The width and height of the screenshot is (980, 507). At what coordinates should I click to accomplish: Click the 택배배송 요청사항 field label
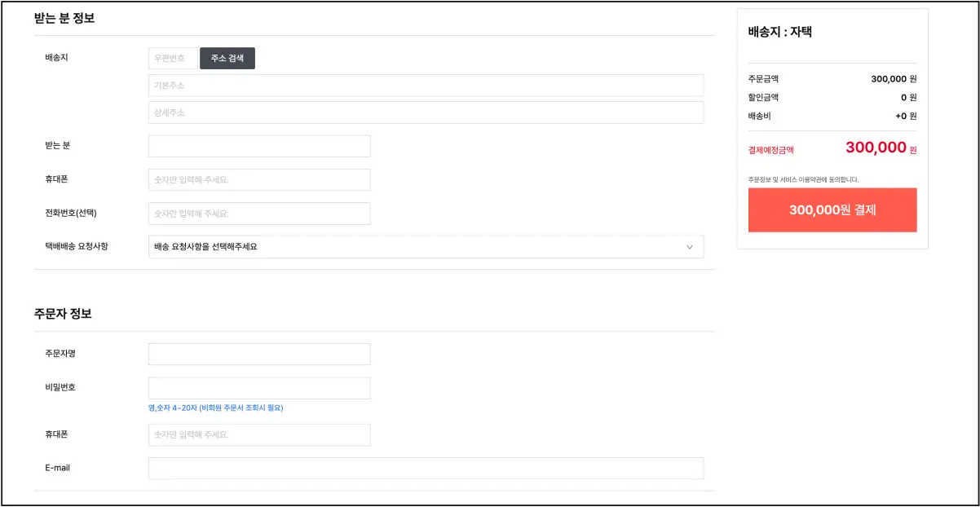77,246
